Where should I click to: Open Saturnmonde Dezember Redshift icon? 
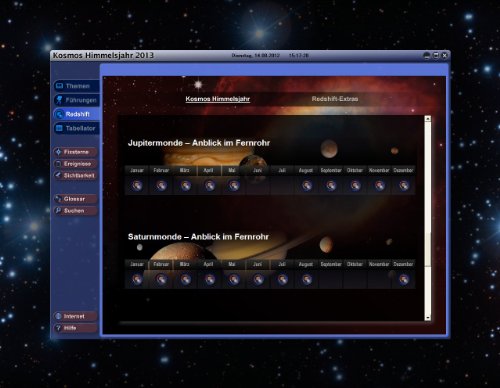coord(404,279)
